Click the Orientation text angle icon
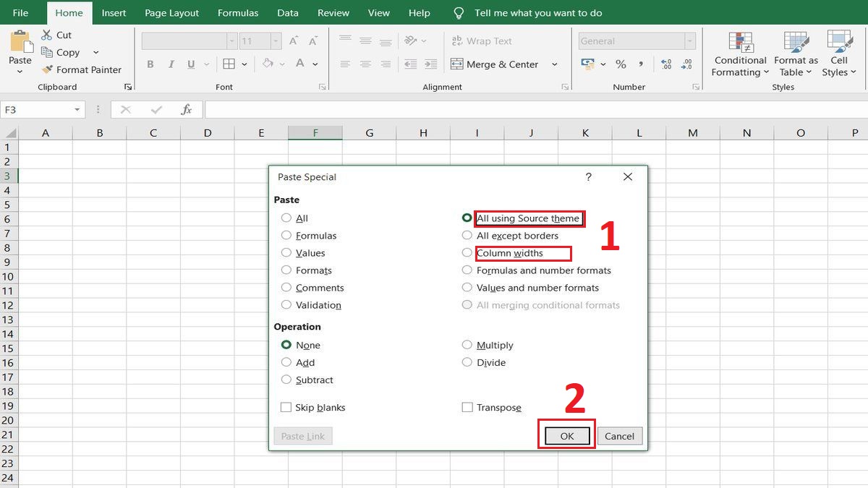The image size is (868, 488). pos(411,40)
